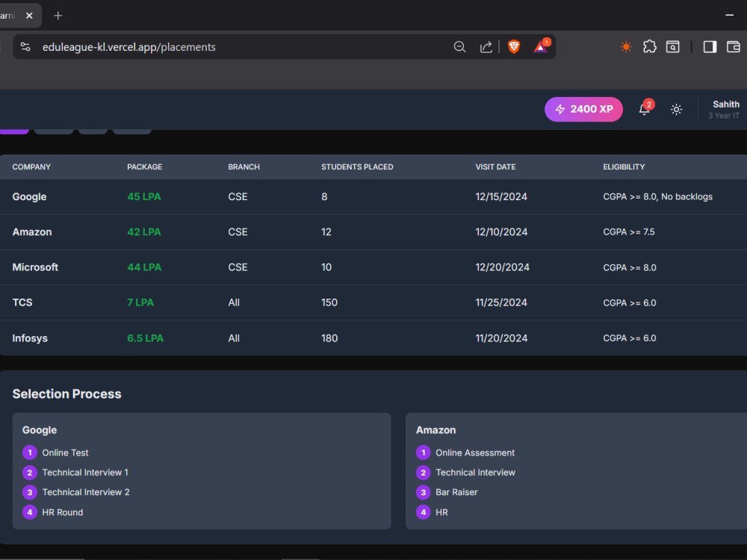Click the site settings icon in address bar

pos(25,46)
